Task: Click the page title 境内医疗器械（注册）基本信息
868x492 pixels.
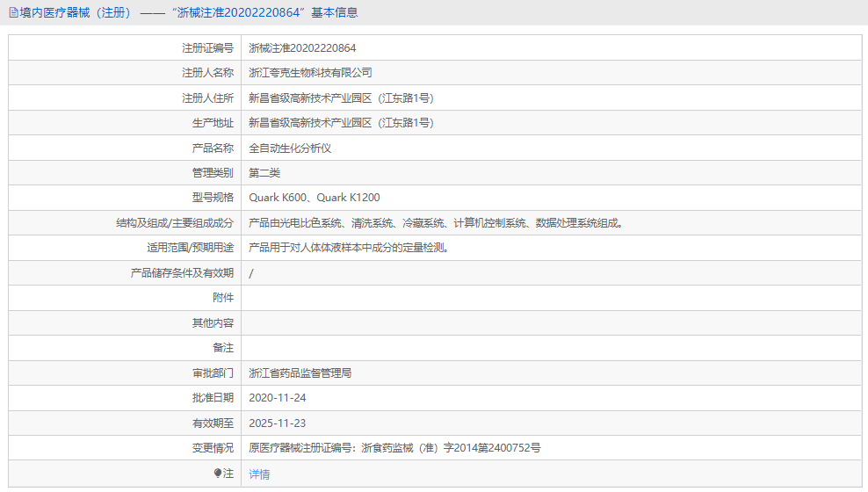Action: tap(188, 12)
